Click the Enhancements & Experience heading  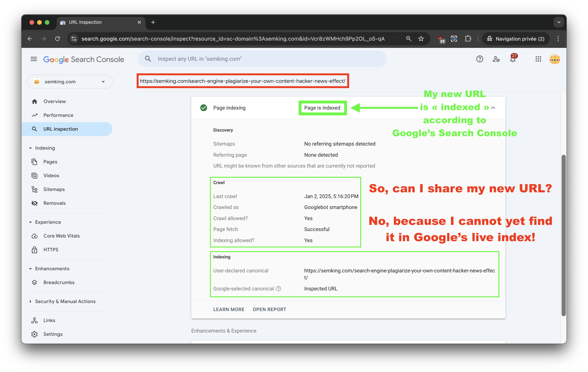point(224,331)
